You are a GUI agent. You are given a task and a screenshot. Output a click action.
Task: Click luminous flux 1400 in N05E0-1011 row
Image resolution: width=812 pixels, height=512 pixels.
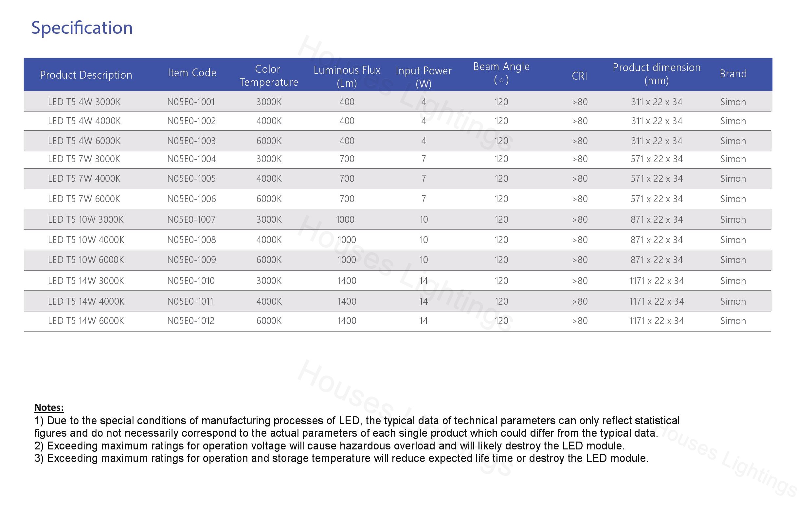[x=347, y=301]
